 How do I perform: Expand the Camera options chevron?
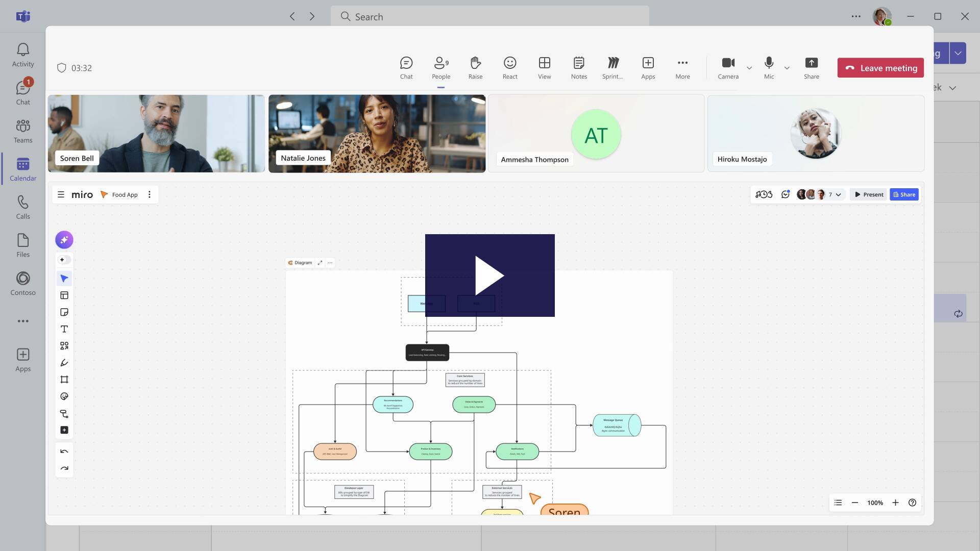749,68
